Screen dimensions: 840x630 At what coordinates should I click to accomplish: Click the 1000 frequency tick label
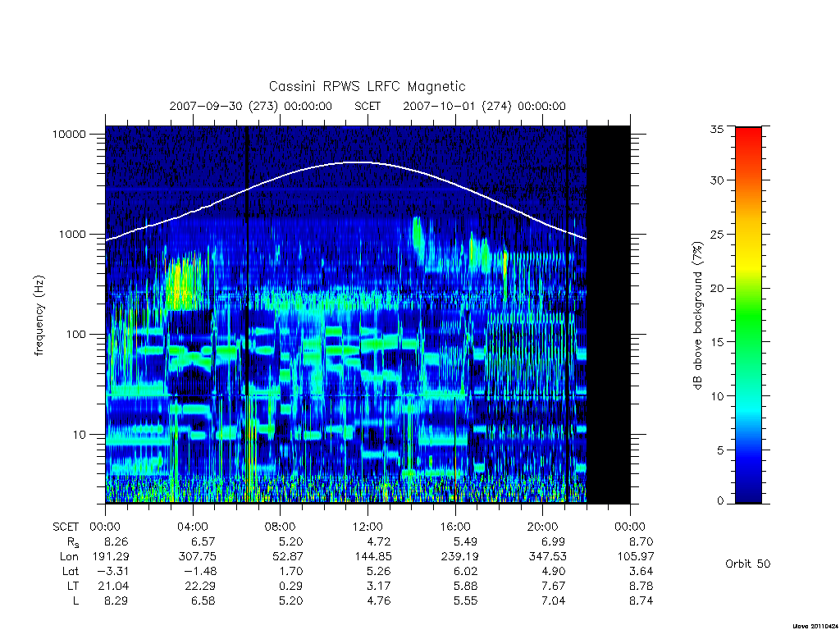tap(72, 234)
